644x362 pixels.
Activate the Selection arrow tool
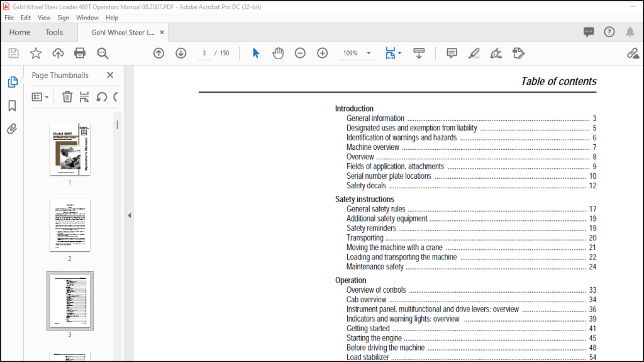click(x=256, y=53)
